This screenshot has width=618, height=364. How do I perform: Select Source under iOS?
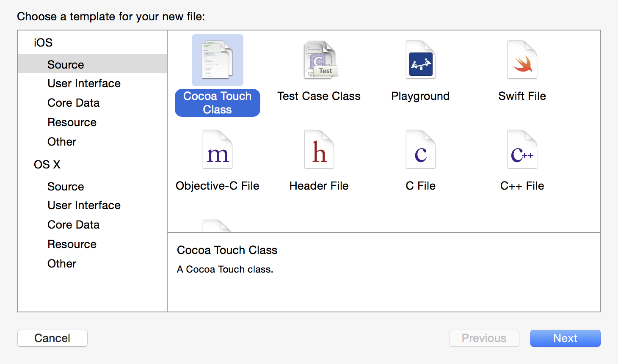tap(92, 64)
